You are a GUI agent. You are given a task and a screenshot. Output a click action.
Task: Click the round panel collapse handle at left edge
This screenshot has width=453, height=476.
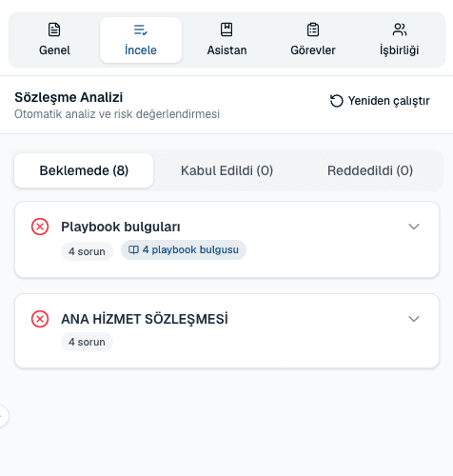(x=3, y=416)
